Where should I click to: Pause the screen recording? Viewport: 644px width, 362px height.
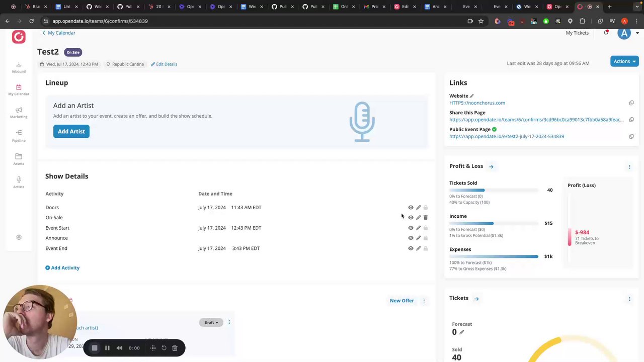(107, 348)
